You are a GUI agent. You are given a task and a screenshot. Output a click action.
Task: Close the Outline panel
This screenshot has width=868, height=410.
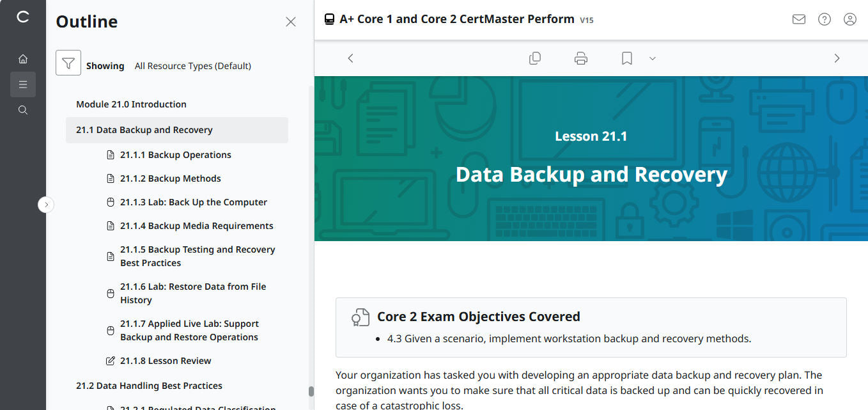point(291,21)
